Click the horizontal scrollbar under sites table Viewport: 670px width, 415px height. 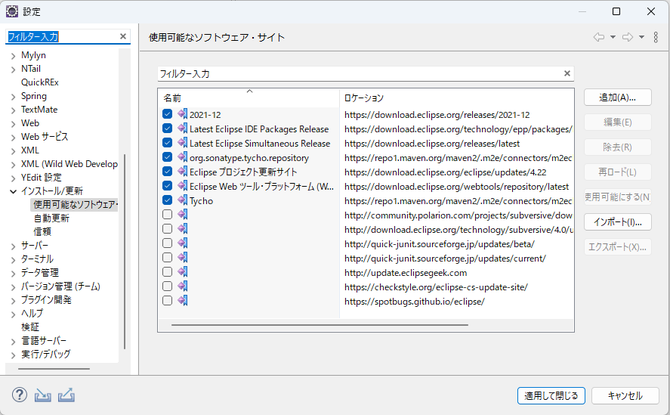tap(320, 325)
